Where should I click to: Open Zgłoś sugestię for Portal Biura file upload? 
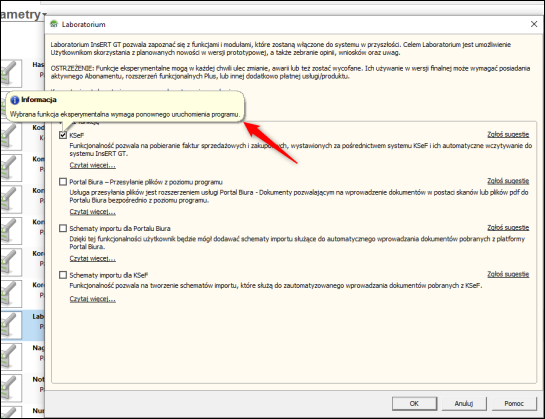(508, 181)
